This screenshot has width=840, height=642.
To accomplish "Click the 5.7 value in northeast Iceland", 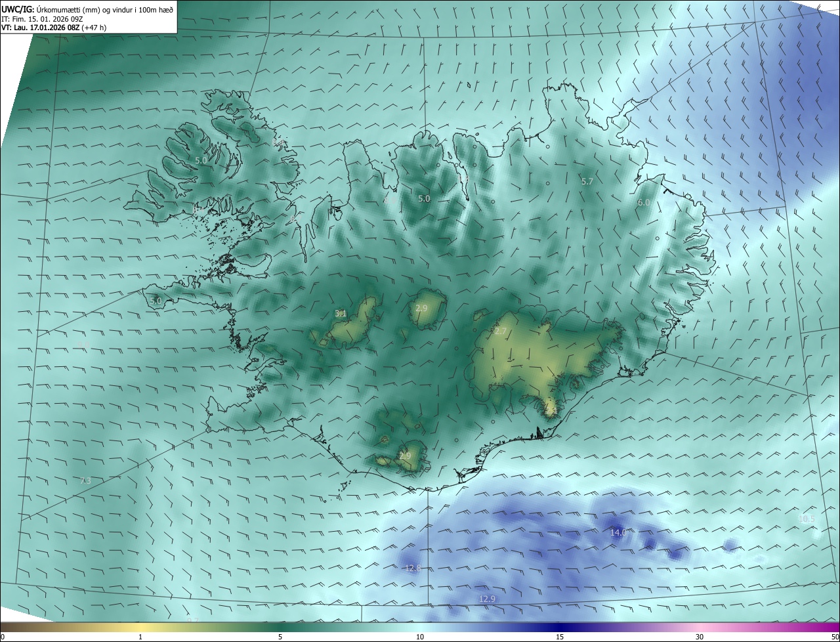I will point(587,181).
